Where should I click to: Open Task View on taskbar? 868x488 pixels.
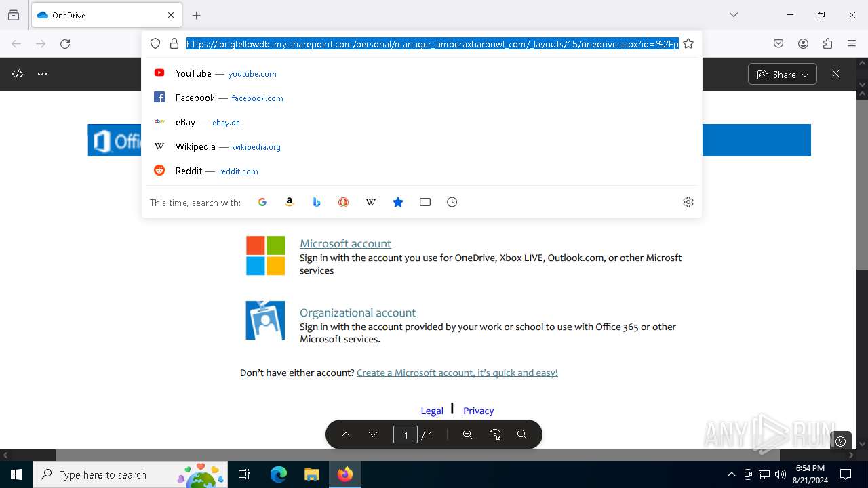pyautogui.click(x=244, y=474)
